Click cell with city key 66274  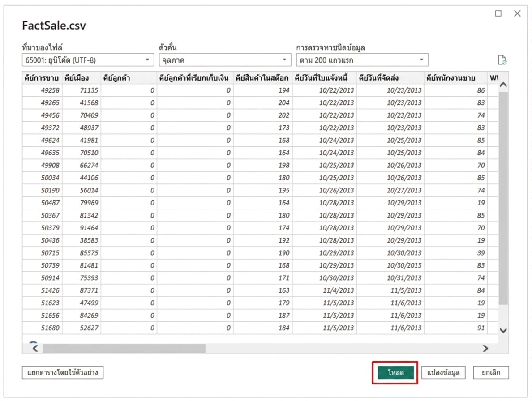[82, 166]
